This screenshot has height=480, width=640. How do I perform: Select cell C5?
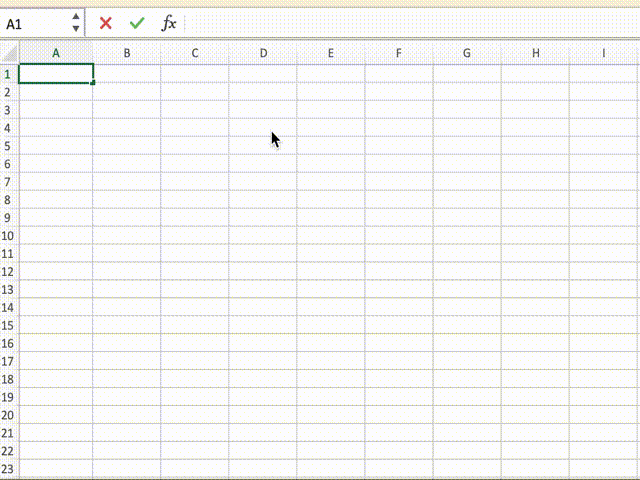pyautogui.click(x=195, y=146)
